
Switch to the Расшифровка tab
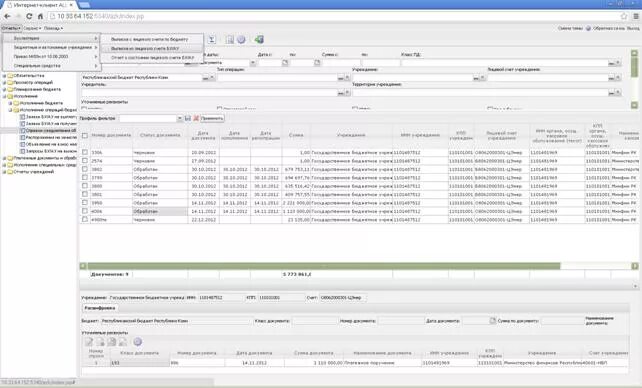(99, 308)
